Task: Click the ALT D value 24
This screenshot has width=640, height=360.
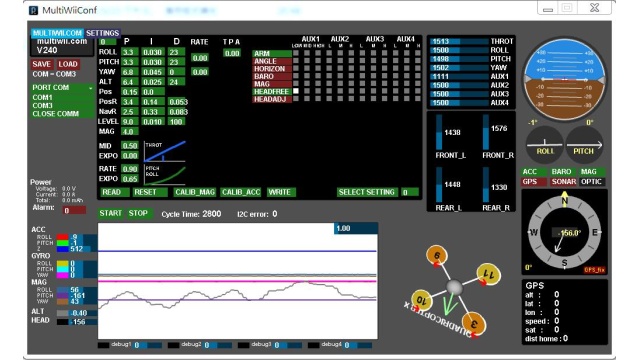Action: (x=176, y=82)
